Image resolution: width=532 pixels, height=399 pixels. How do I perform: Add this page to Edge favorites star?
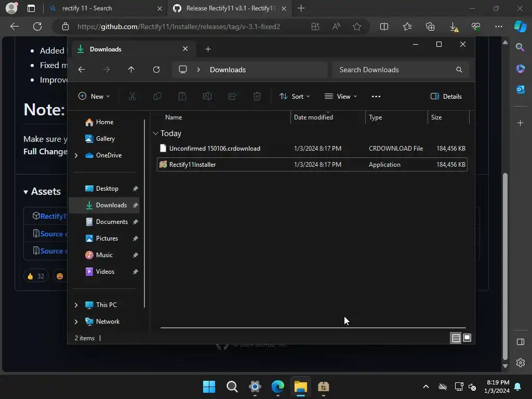356,26
